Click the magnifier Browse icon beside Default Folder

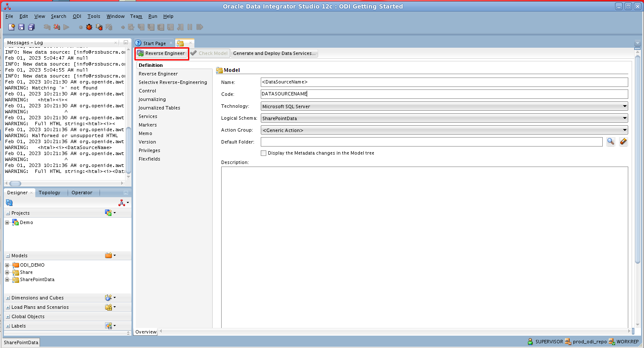coord(610,142)
